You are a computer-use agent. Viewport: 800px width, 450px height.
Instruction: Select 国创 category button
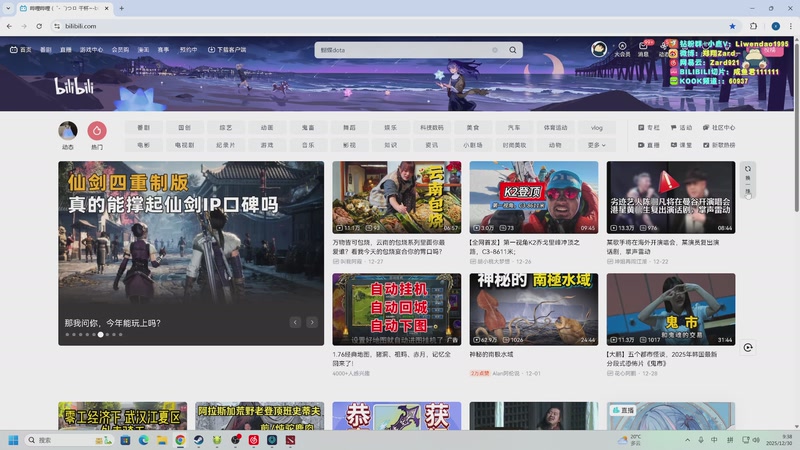[x=185, y=128]
